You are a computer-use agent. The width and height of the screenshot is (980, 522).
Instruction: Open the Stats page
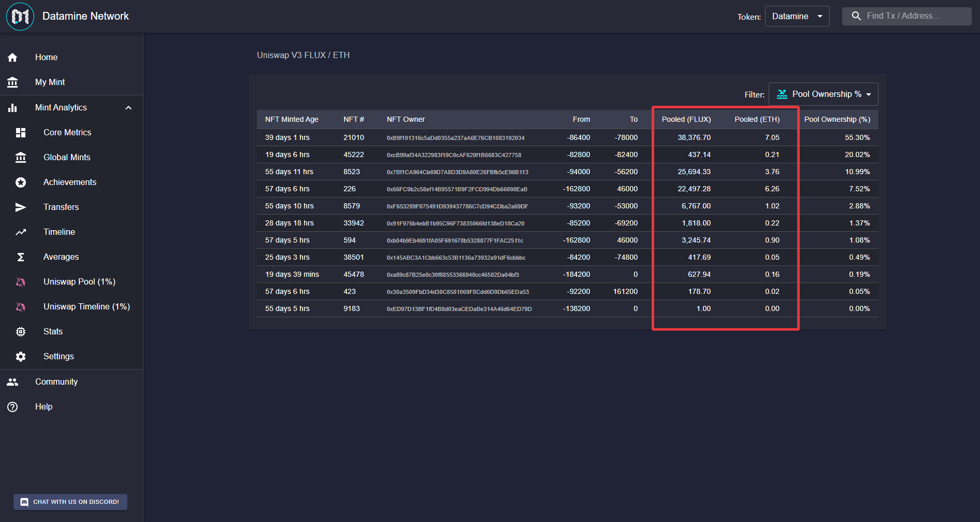(71, 332)
